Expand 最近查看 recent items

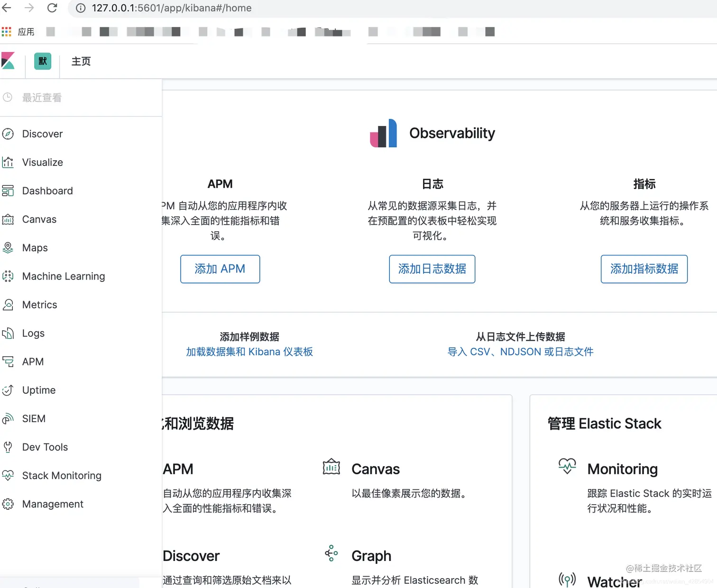point(41,97)
